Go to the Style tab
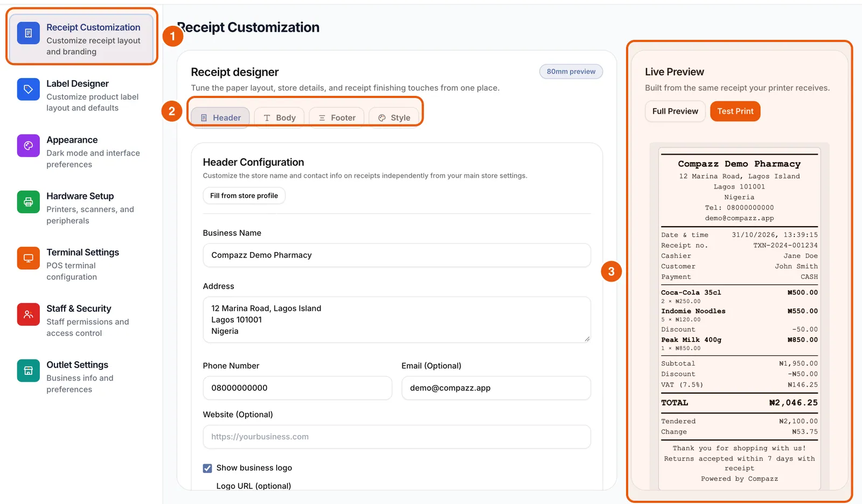This screenshot has height=504, width=862. (x=394, y=117)
